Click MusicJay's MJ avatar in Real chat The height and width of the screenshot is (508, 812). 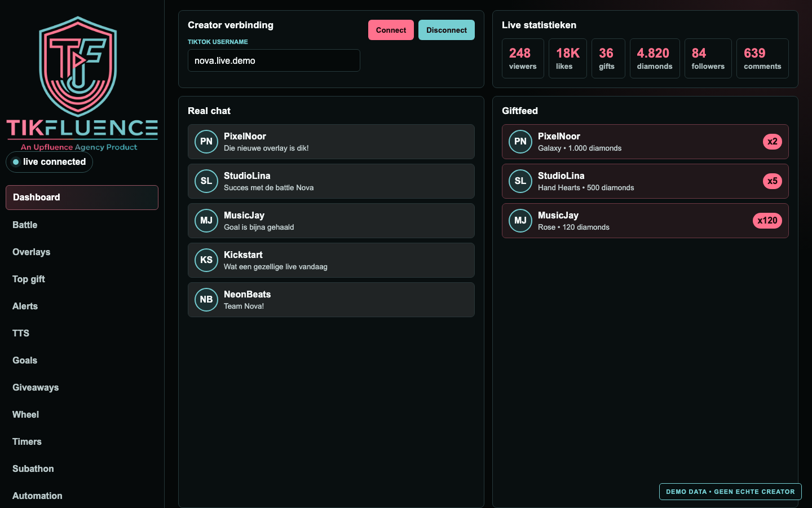[206, 221]
